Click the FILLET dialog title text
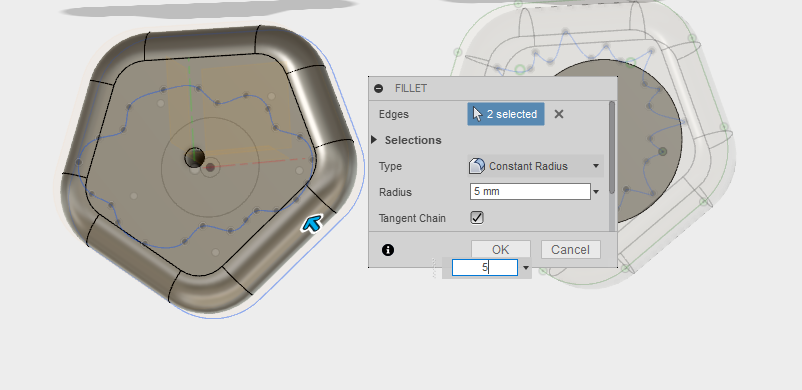 coord(411,89)
